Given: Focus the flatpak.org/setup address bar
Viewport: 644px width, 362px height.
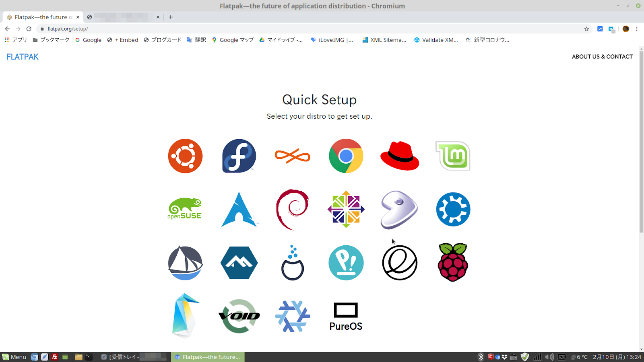Looking at the screenshot, I should click(x=314, y=29).
